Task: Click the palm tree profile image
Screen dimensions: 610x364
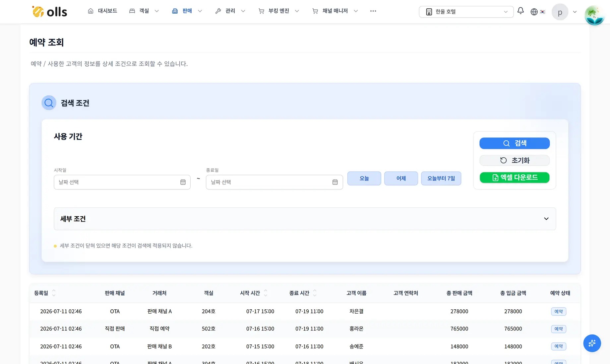Action: pyautogui.click(x=594, y=15)
